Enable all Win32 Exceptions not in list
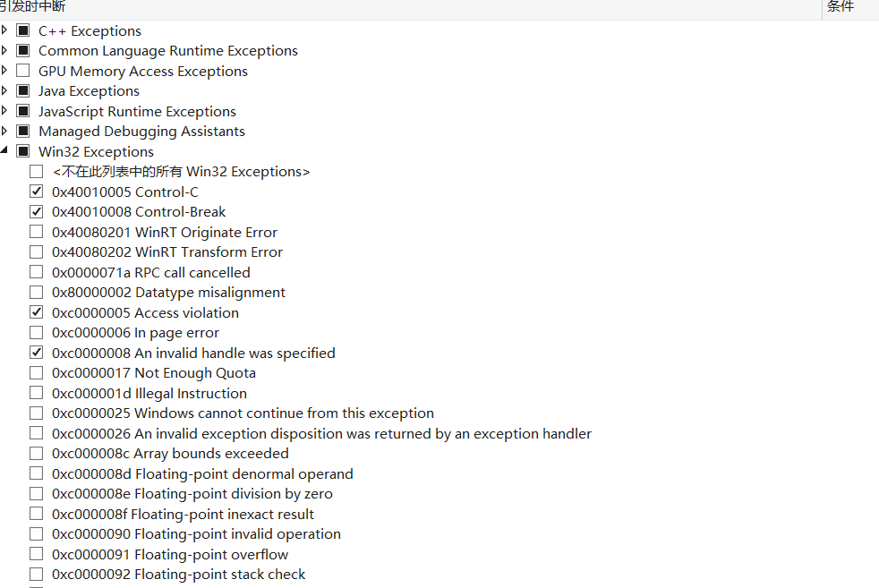Image resolution: width=879 pixels, height=588 pixels. (x=37, y=171)
